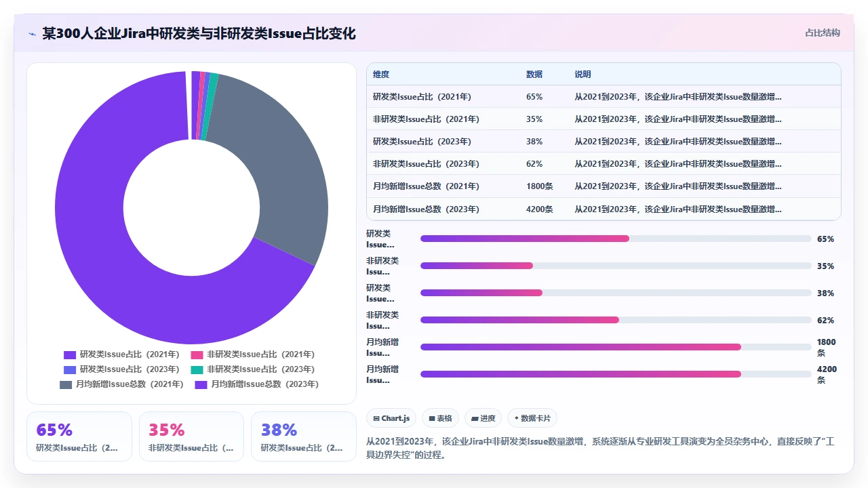The image size is (868, 488).
Task: Click the small icon before the dashboard title
Action: [33, 34]
